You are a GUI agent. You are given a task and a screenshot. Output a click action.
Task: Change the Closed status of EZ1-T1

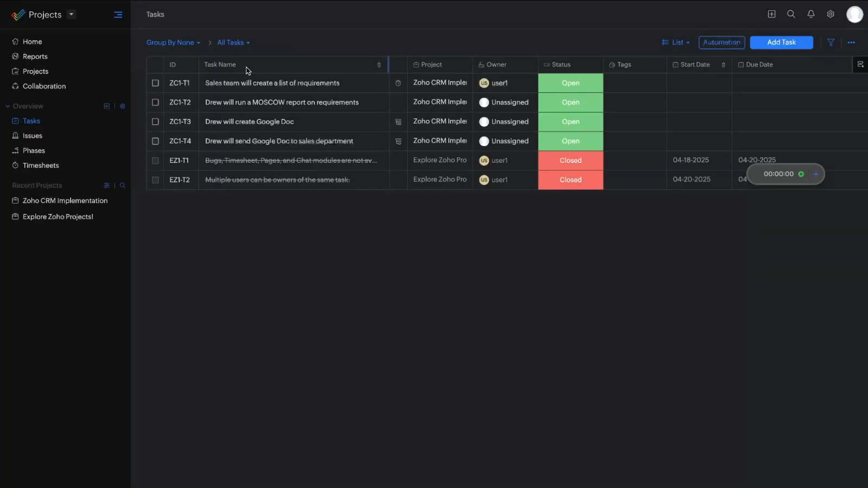click(571, 161)
